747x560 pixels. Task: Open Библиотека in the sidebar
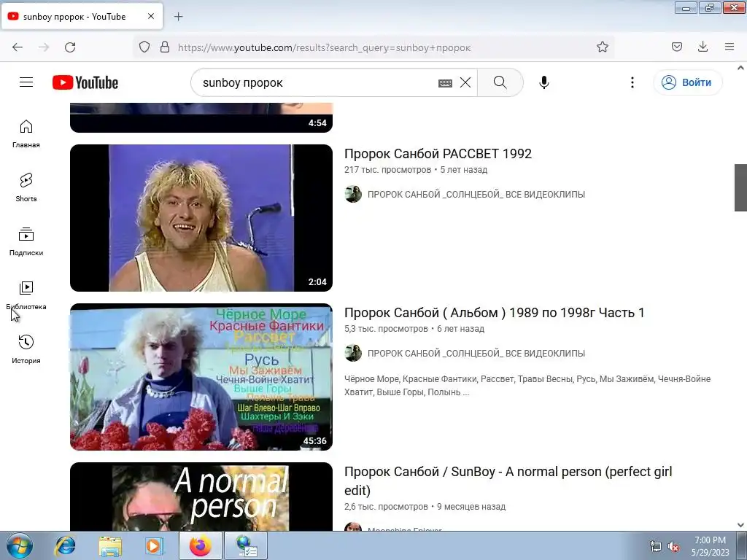tap(26, 296)
